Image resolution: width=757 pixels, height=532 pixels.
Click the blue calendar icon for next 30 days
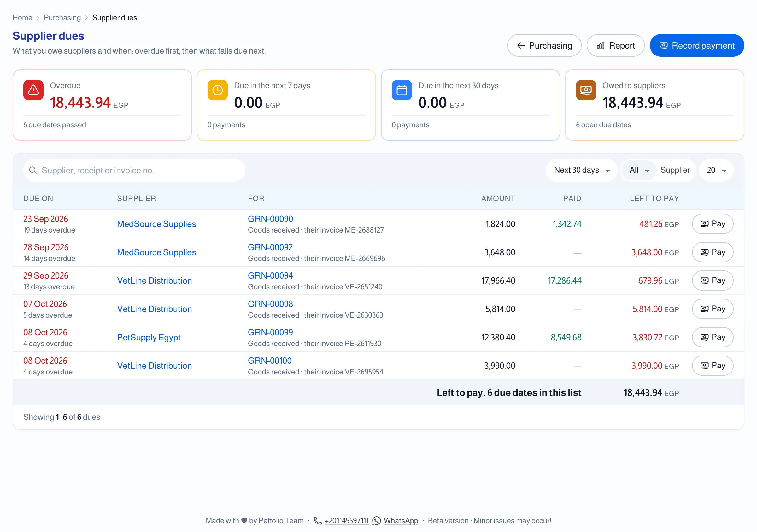[402, 90]
